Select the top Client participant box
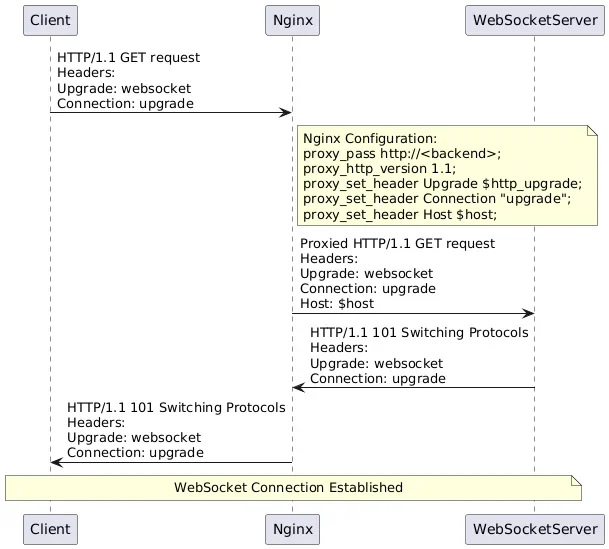 coord(50,20)
